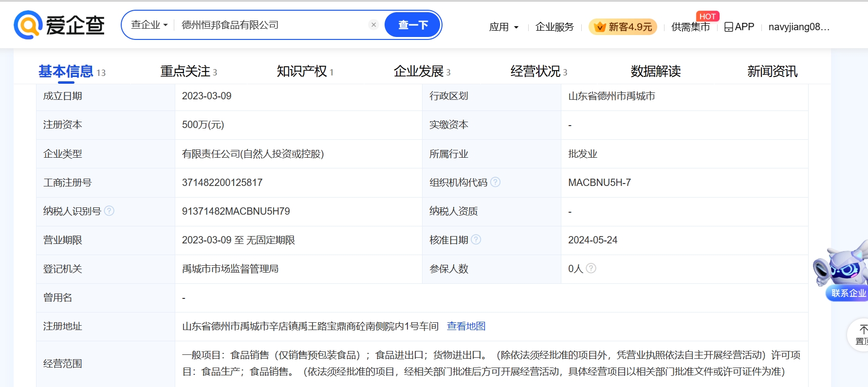Expand the 应用 dropdown menu
The width and height of the screenshot is (868, 387).
point(504,27)
